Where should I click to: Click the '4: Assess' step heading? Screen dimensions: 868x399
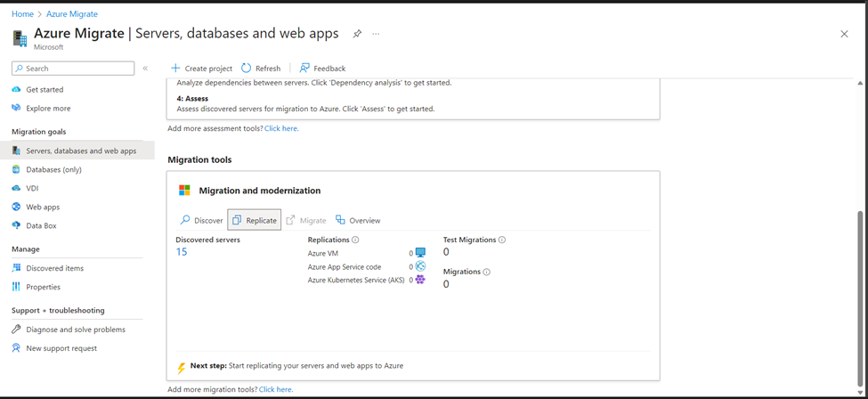pyautogui.click(x=192, y=99)
